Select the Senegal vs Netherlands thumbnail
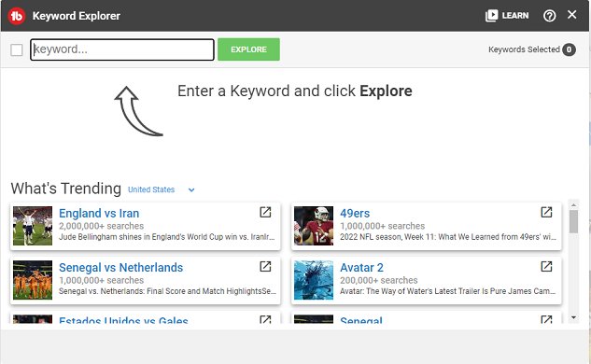 pyautogui.click(x=33, y=280)
